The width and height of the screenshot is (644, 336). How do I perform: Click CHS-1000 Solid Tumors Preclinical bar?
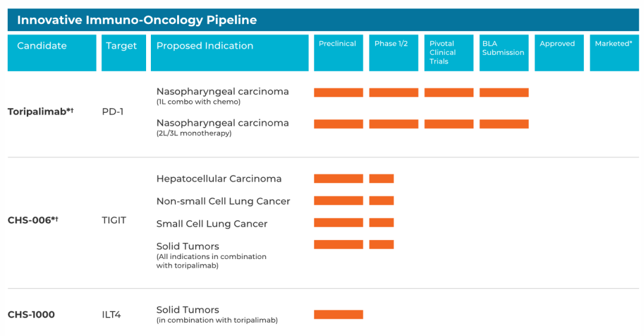339,315
